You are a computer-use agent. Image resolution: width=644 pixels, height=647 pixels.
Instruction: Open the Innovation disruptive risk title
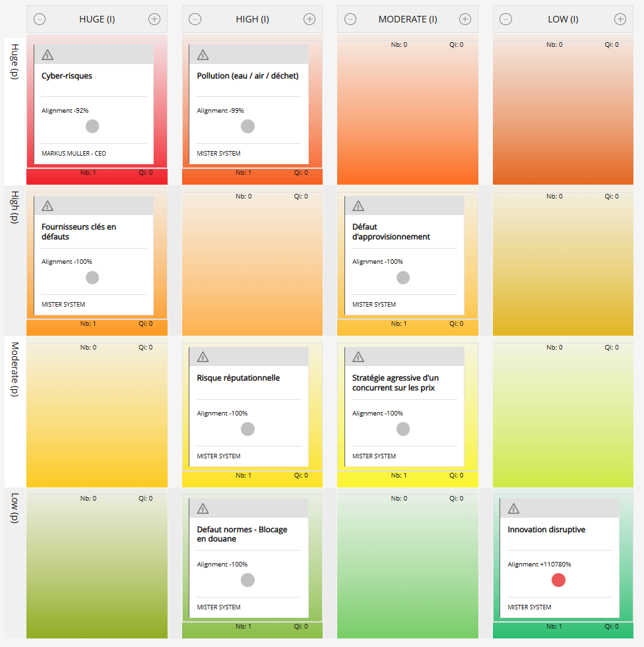[x=546, y=530]
